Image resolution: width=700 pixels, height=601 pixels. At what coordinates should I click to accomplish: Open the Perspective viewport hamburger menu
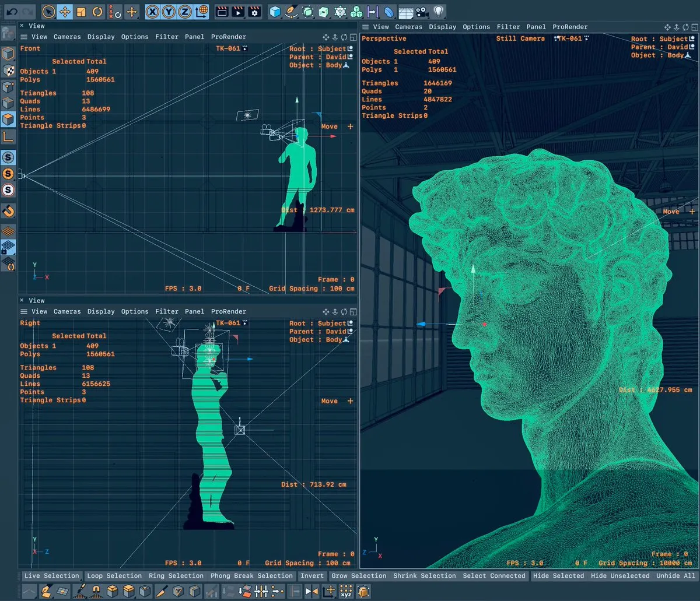pos(366,27)
